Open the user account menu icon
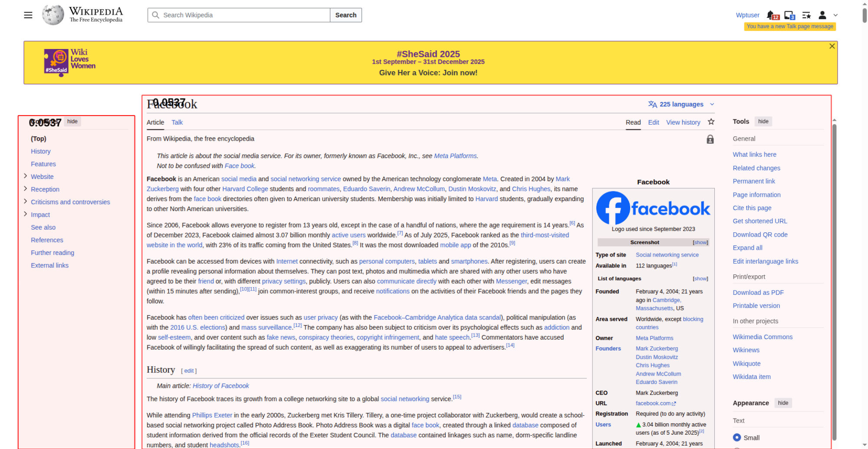This screenshot has height=449, width=868. 822,15
